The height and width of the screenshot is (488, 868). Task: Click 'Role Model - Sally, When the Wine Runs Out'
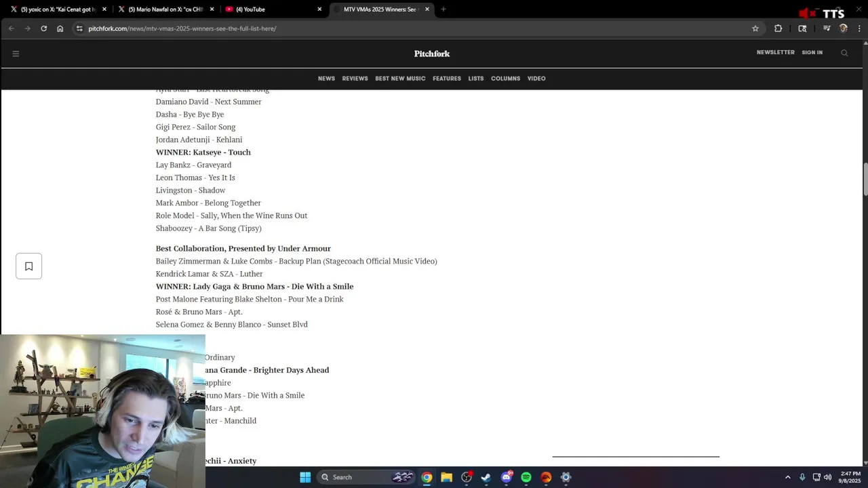click(x=232, y=216)
